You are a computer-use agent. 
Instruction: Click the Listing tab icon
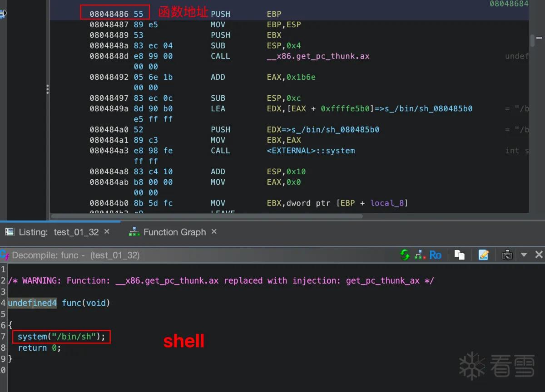click(10, 232)
